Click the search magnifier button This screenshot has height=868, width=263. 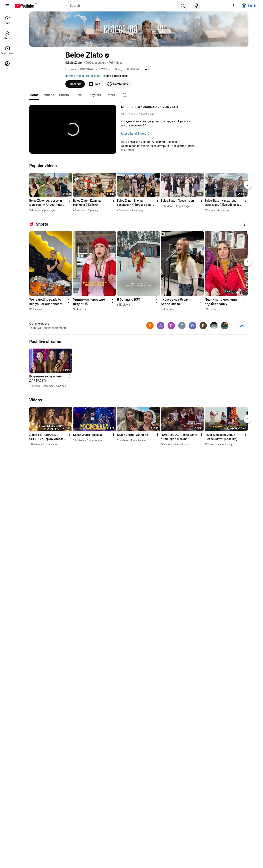coord(183,6)
